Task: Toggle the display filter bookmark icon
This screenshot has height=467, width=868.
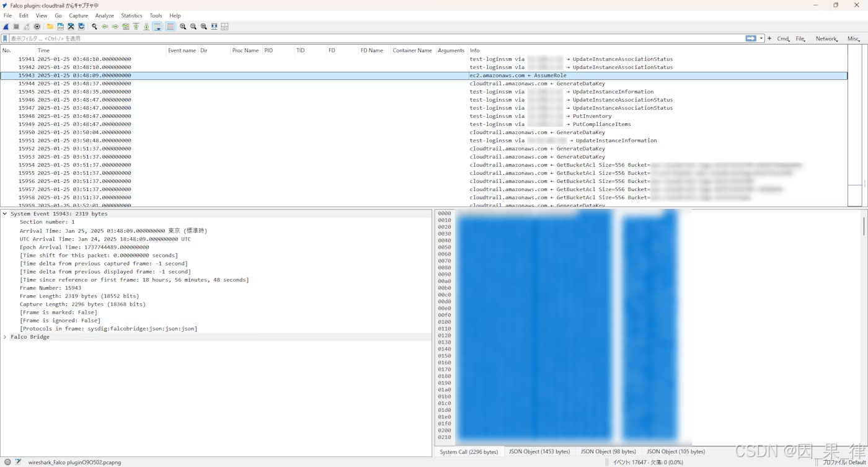Action: pyautogui.click(x=5, y=38)
